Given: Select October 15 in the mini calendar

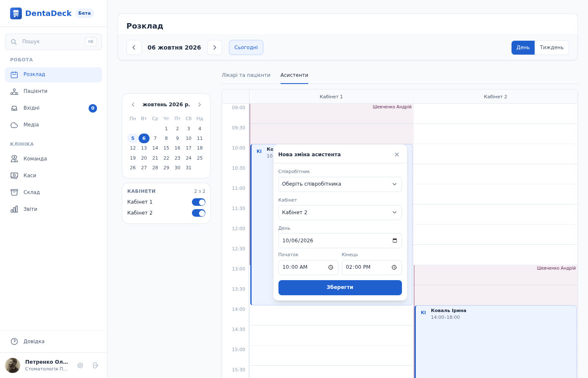Looking at the screenshot, I should tap(166, 148).
